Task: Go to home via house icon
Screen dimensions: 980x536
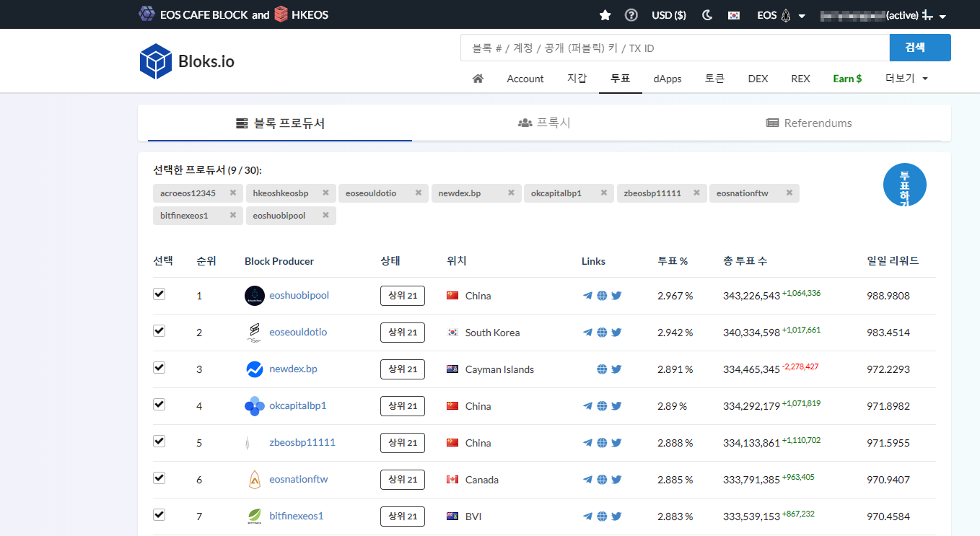Action: click(478, 79)
